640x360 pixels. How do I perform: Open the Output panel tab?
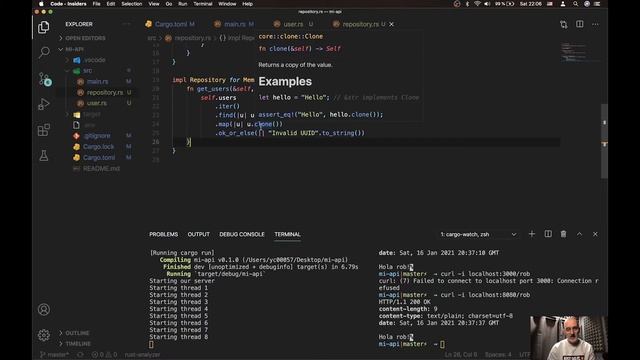198,234
